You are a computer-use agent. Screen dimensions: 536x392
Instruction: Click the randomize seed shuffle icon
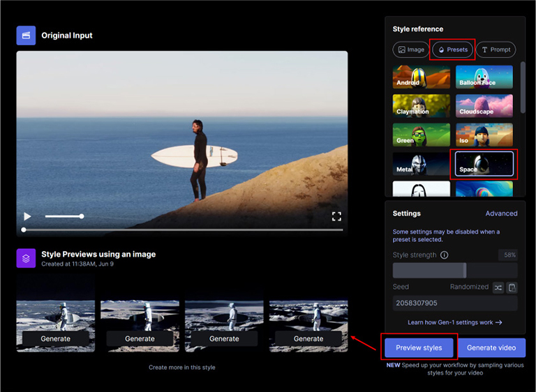498,288
